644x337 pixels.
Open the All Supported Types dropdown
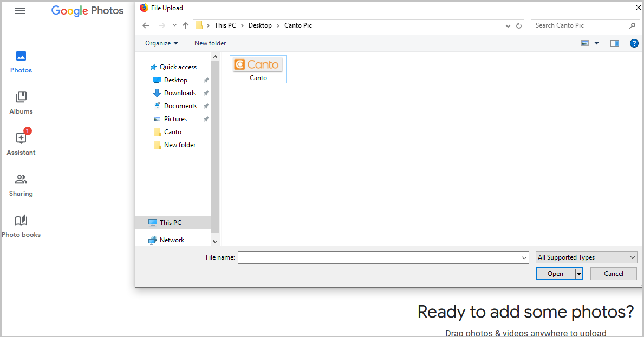point(586,257)
